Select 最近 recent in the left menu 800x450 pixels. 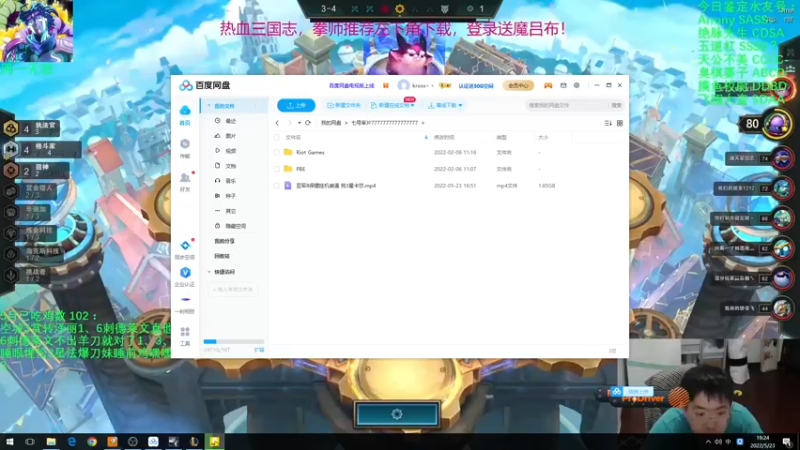(x=231, y=121)
